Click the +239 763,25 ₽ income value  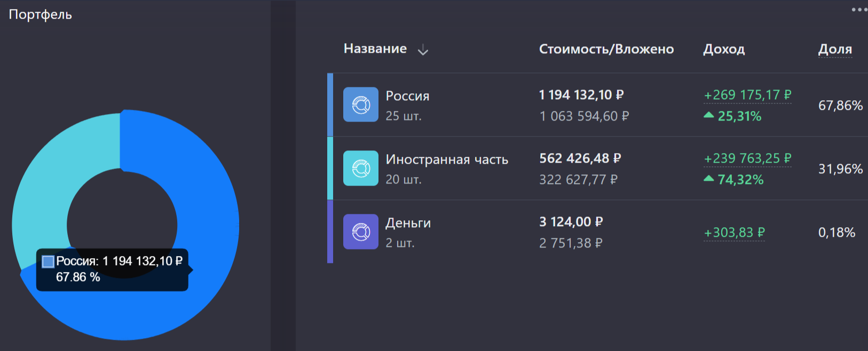tap(747, 158)
